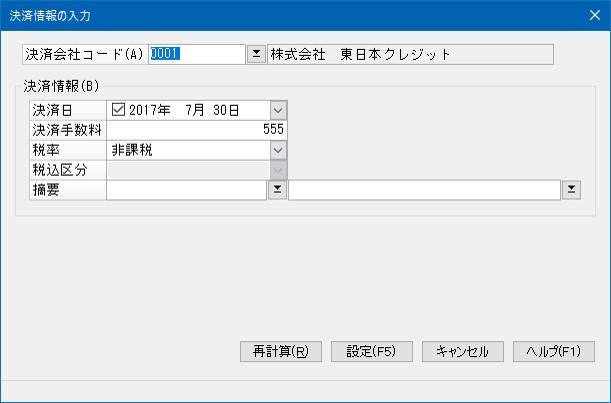
Task: Toggle the 決済日 checkbox
Action: pyautogui.click(x=119, y=110)
